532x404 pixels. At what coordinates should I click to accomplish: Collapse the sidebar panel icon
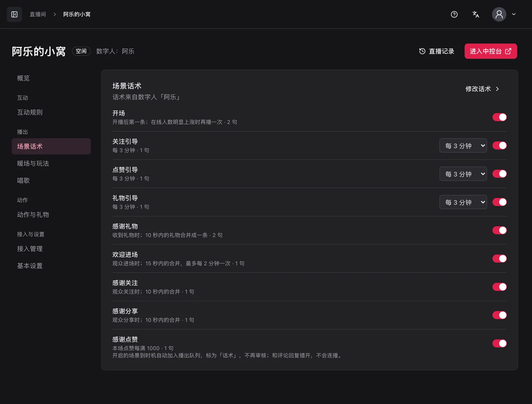click(x=14, y=14)
